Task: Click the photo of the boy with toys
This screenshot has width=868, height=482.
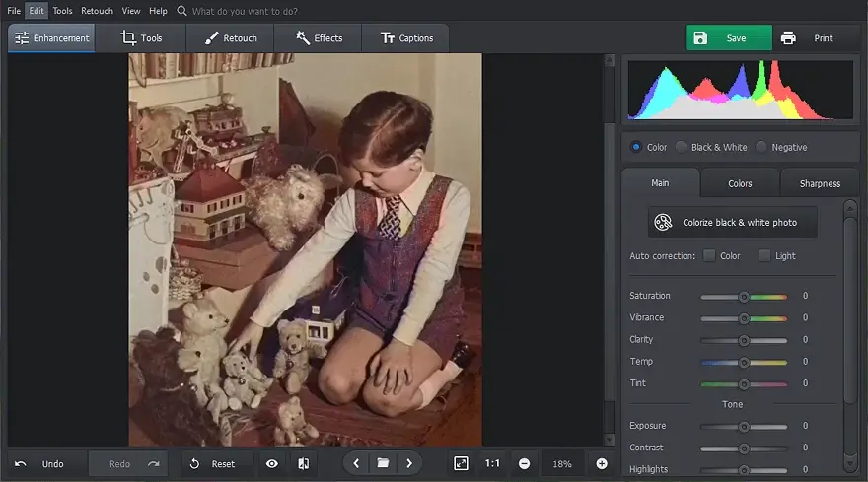Action: pos(305,249)
